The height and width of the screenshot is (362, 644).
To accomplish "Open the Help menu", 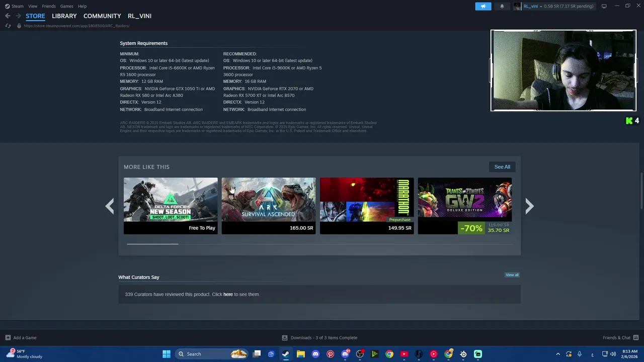I will click(x=83, y=6).
